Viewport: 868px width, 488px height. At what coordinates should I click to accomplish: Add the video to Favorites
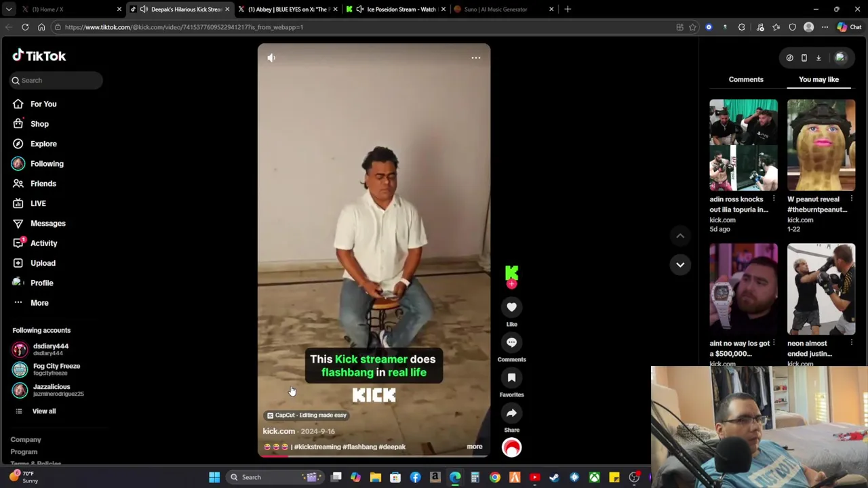tap(511, 378)
